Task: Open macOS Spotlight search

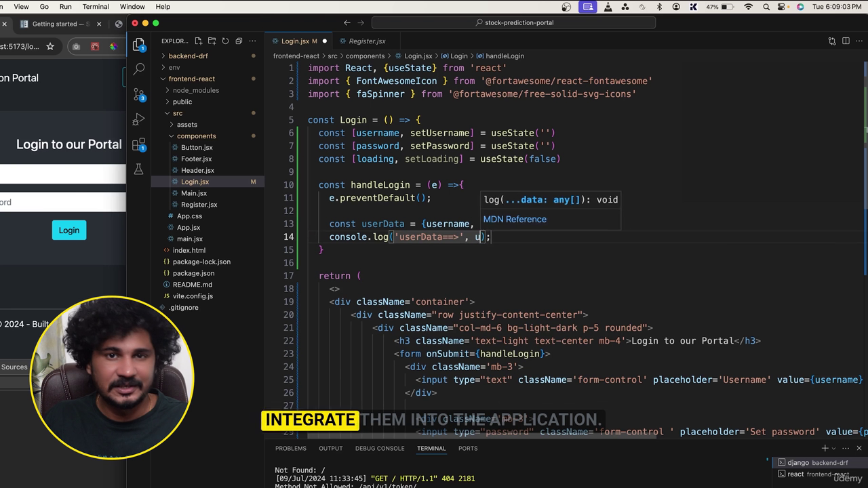Action: (x=766, y=7)
